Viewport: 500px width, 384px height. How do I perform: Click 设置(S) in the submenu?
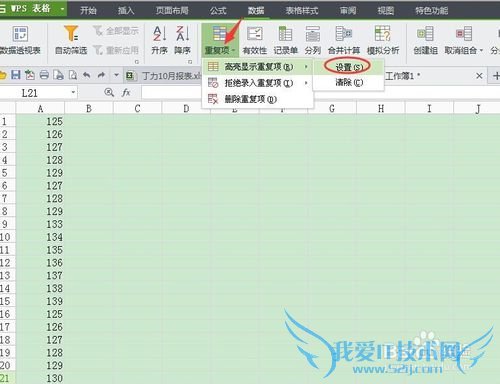click(x=349, y=67)
